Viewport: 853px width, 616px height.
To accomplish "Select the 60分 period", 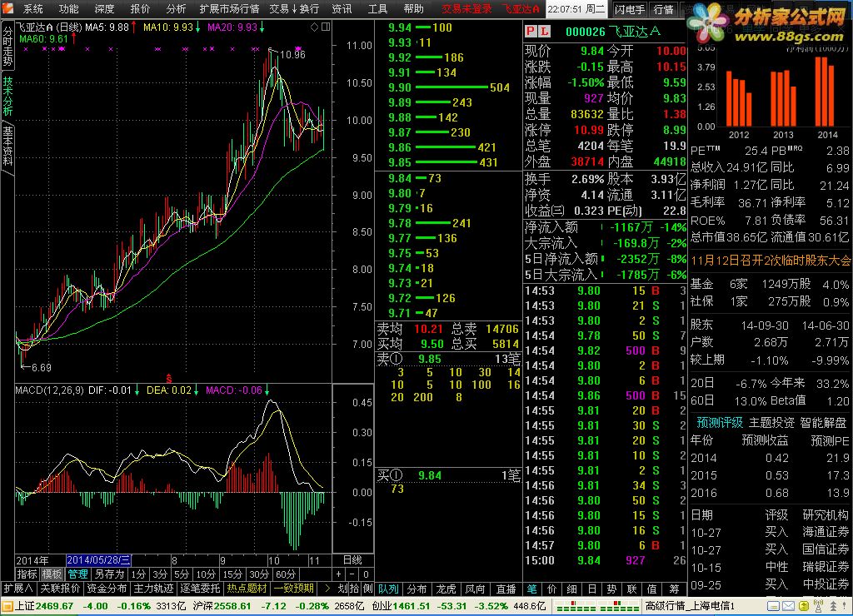I will (286, 574).
